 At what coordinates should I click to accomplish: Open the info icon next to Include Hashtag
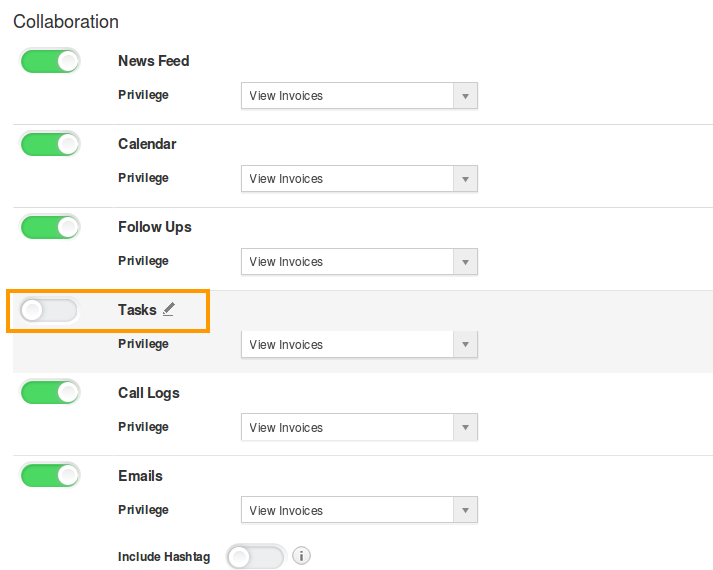coord(301,555)
